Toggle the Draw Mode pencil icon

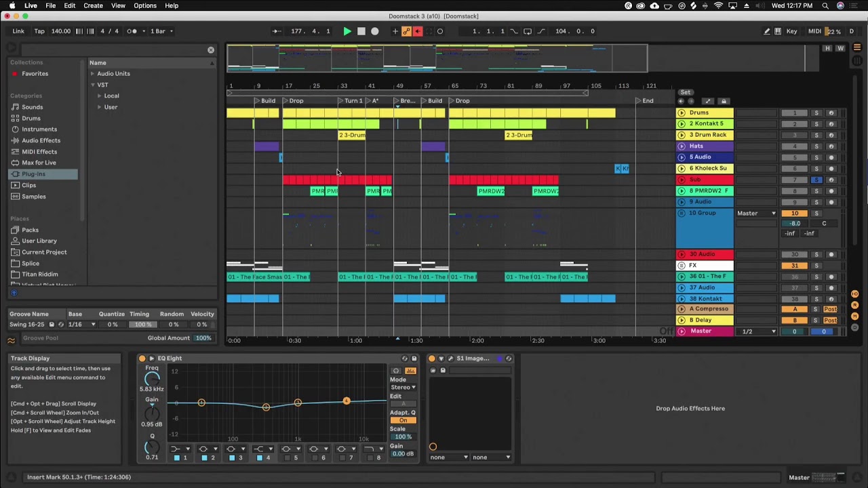(x=767, y=31)
